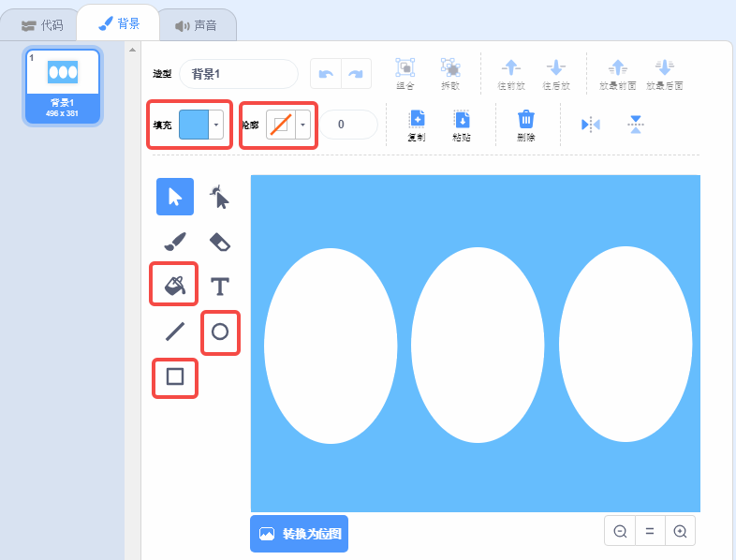Reset the canvas zoom

pyautogui.click(x=650, y=531)
